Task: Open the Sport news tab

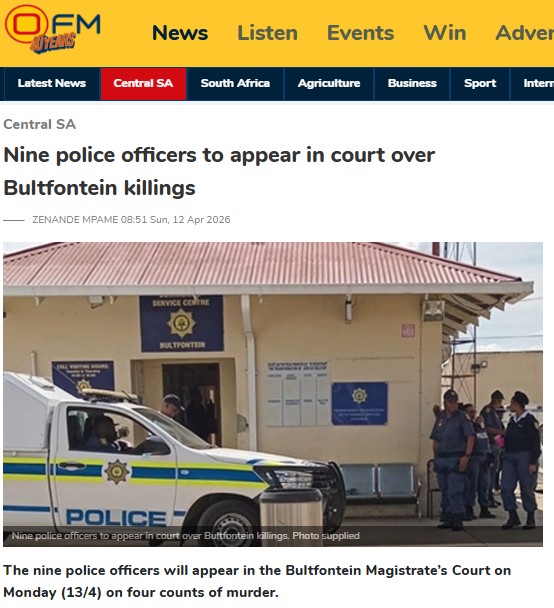Action: pos(480,83)
